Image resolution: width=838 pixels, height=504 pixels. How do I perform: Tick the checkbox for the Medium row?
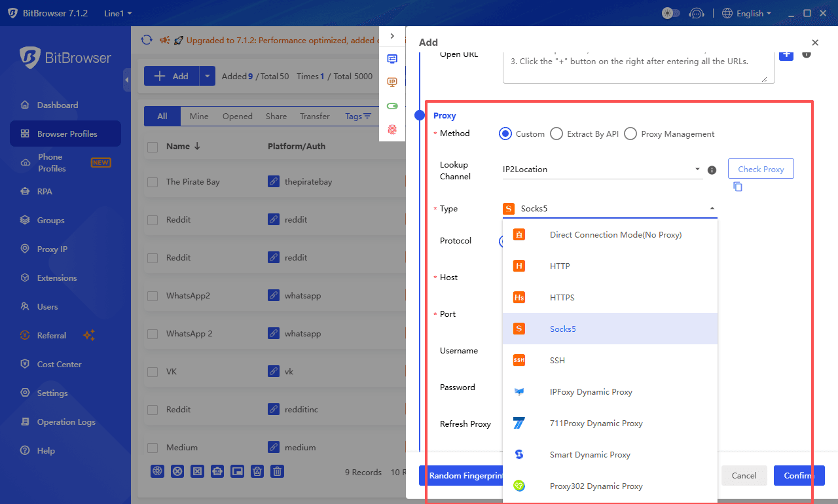point(153,448)
